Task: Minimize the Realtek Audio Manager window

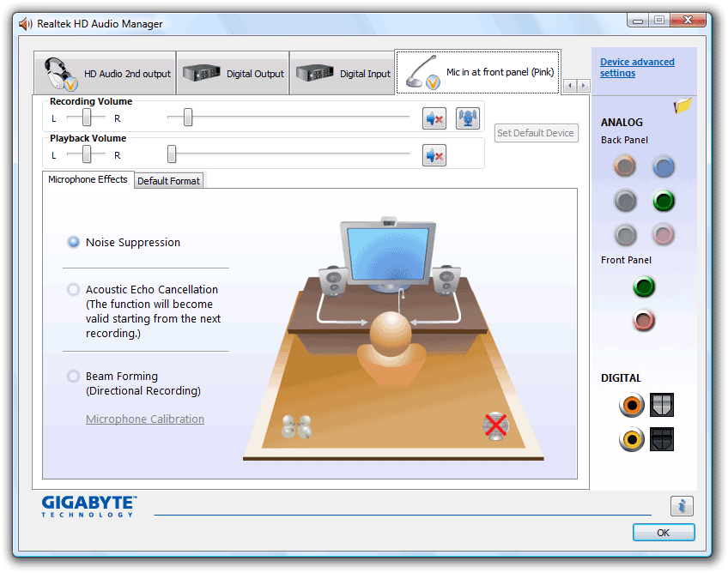Action: 638,21
